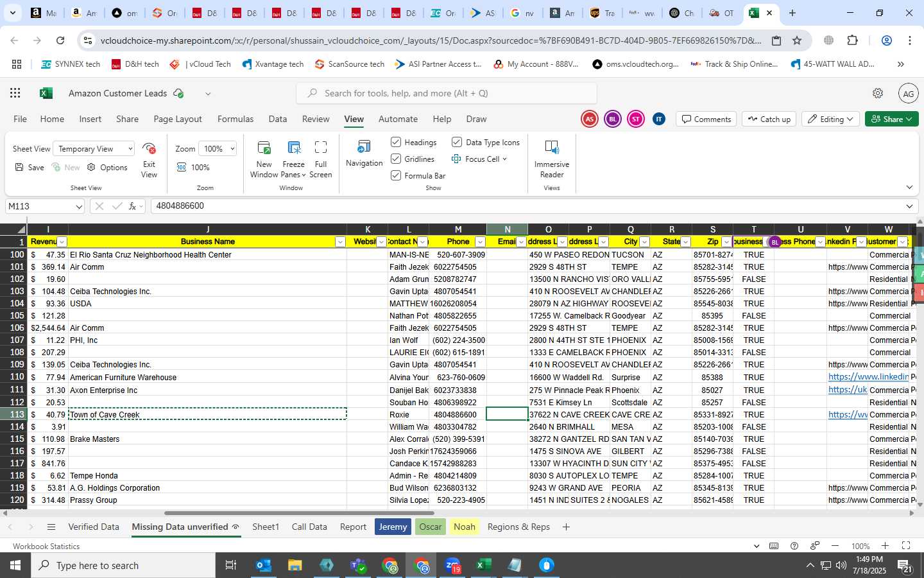Switch to the Jeremy sheet tab
924x578 pixels.
coord(393,527)
